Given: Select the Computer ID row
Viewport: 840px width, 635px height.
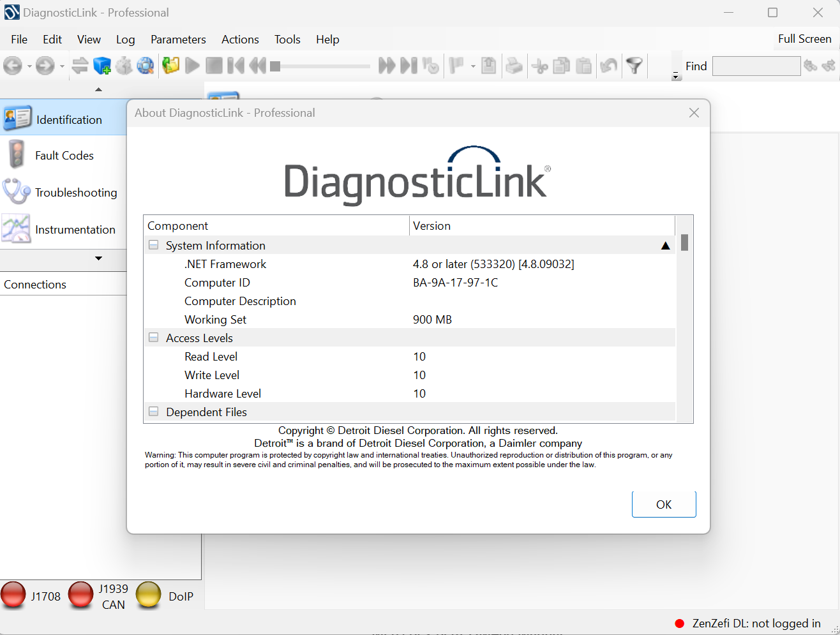Looking at the screenshot, I should (x=409, y=282).
